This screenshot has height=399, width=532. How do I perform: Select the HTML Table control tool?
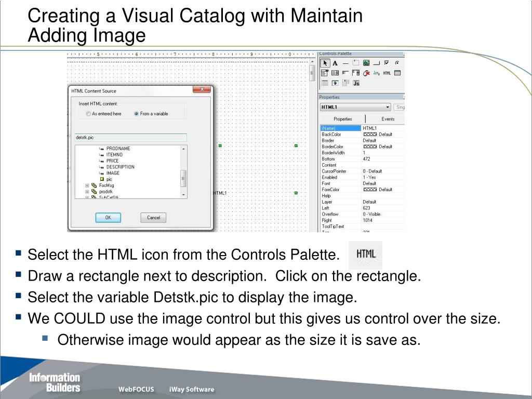397,73
